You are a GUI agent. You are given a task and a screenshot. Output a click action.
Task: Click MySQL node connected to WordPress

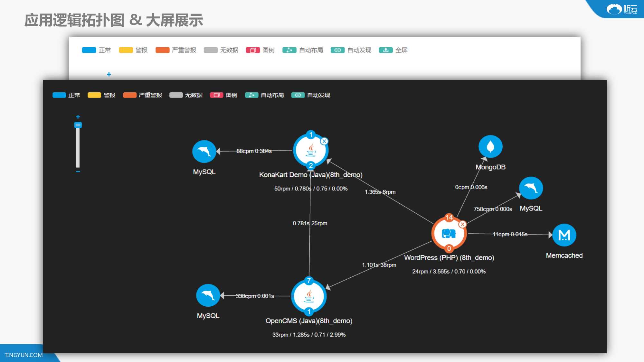(531, 188)
